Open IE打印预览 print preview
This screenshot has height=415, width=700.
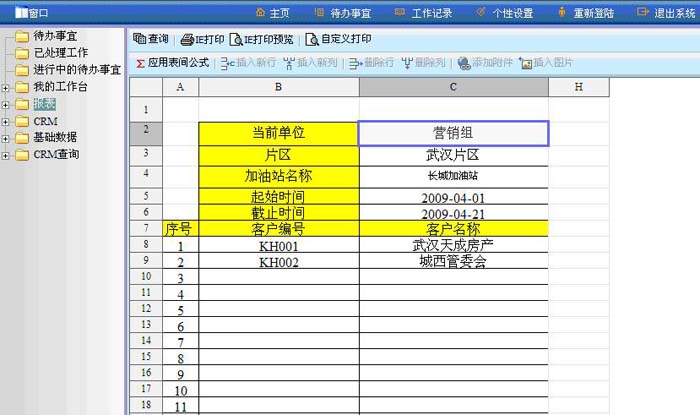[x=236, y=40]
